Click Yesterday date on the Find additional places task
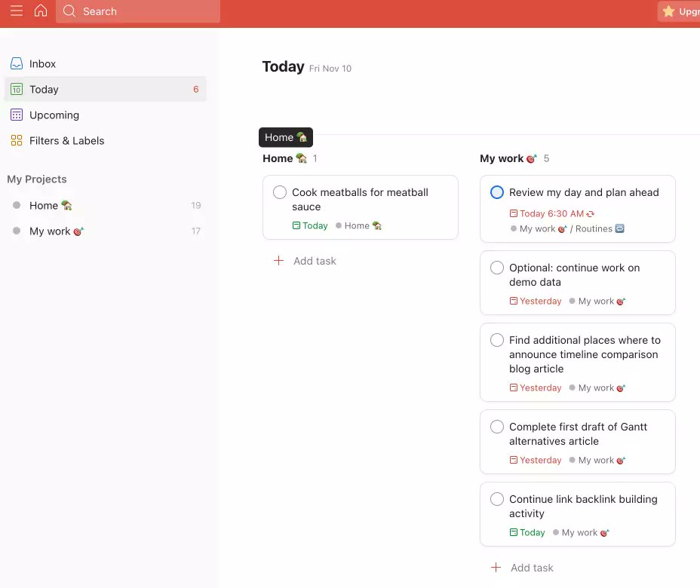Viewport: 700px width, 588px height. click(536, 387)
